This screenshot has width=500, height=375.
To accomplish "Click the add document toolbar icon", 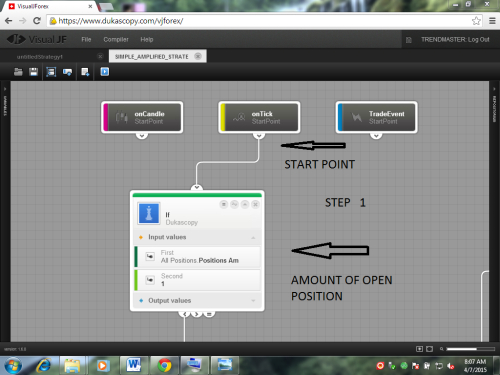I will tap(85, 72).
